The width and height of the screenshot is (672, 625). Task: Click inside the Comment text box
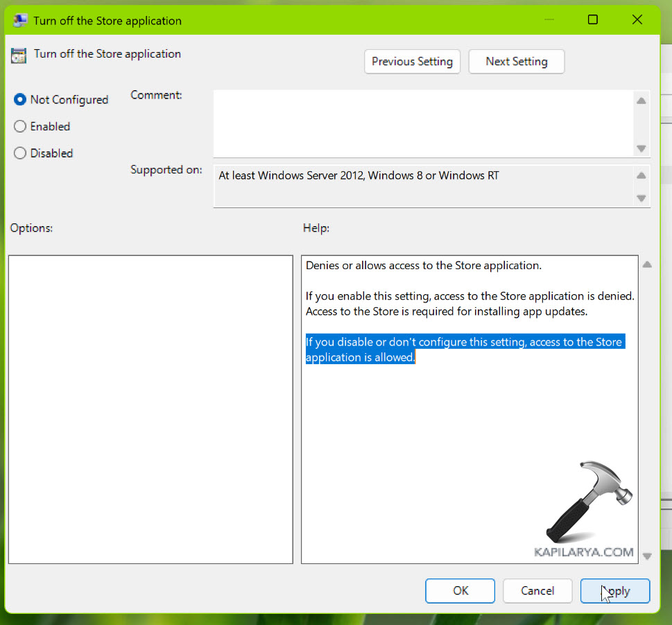click(x=422, y=123)
